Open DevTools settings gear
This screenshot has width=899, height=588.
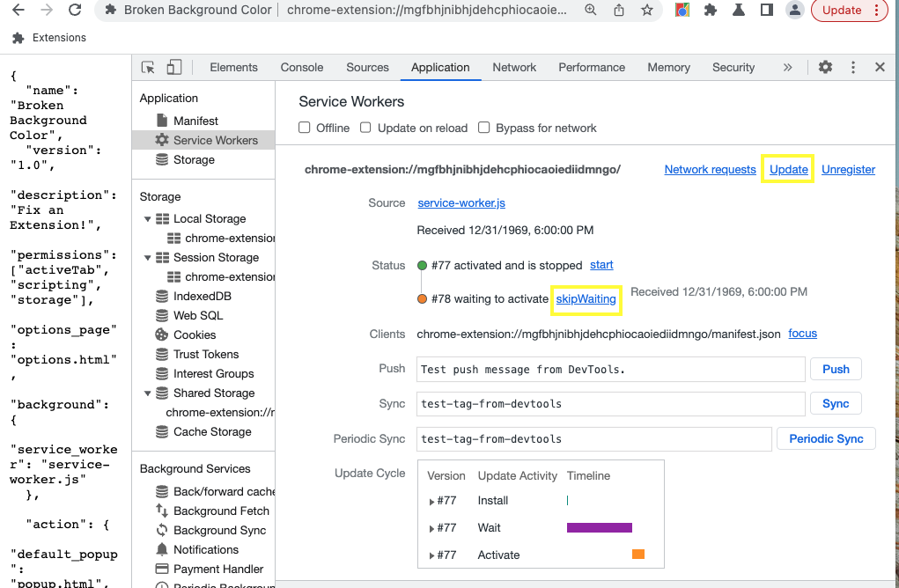coord(825,67)
